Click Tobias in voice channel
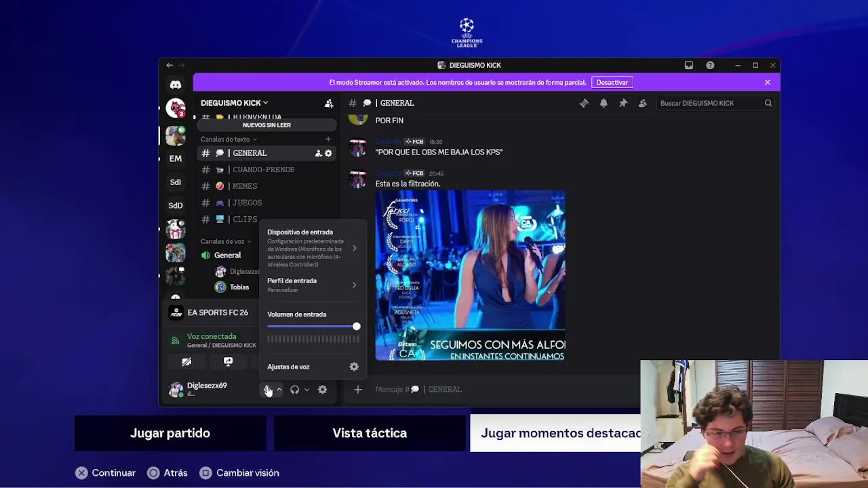Image resolution: width=868 pixels, height=488 pixels. coord(239,287)
